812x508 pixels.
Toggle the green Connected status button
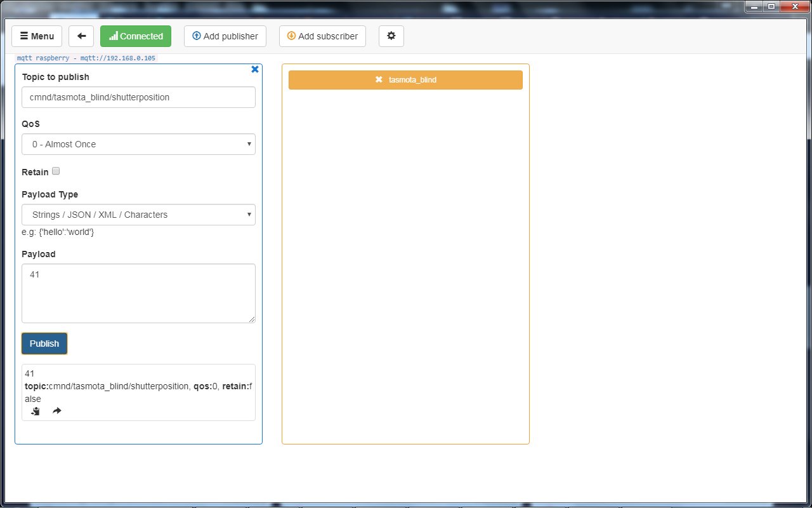point(136,36)
